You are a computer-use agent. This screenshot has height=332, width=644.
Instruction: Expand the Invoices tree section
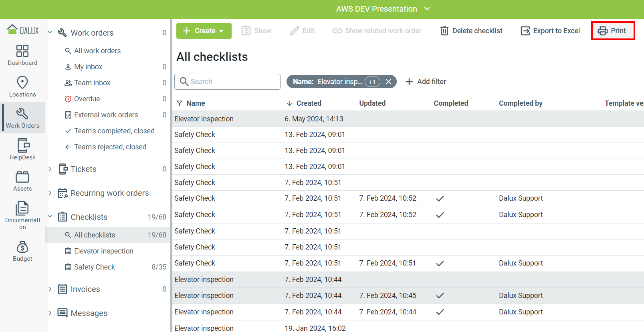(50, 289)
